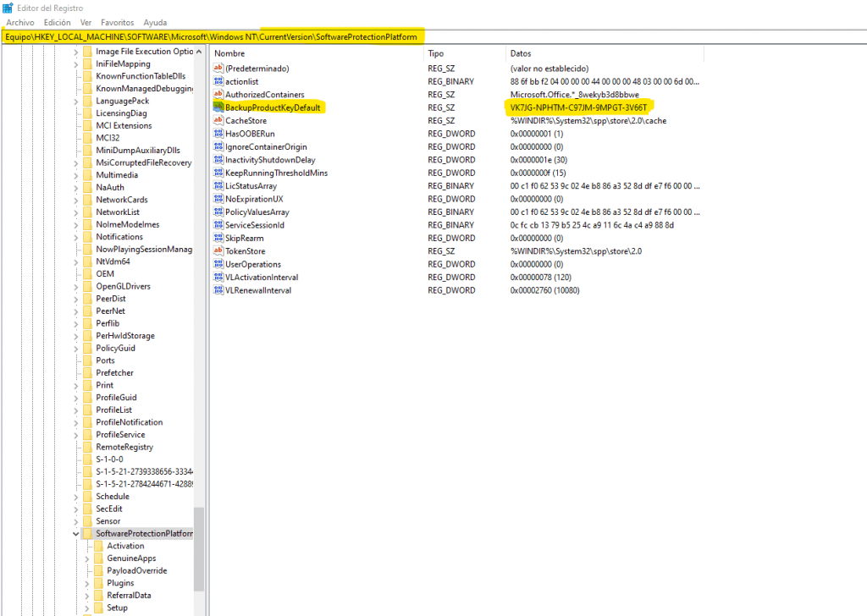This screenshot has height=616, width=867.
Task: Click the data 0x00000078 (120)
Action: pyautogui.click(x=541, y=277)
